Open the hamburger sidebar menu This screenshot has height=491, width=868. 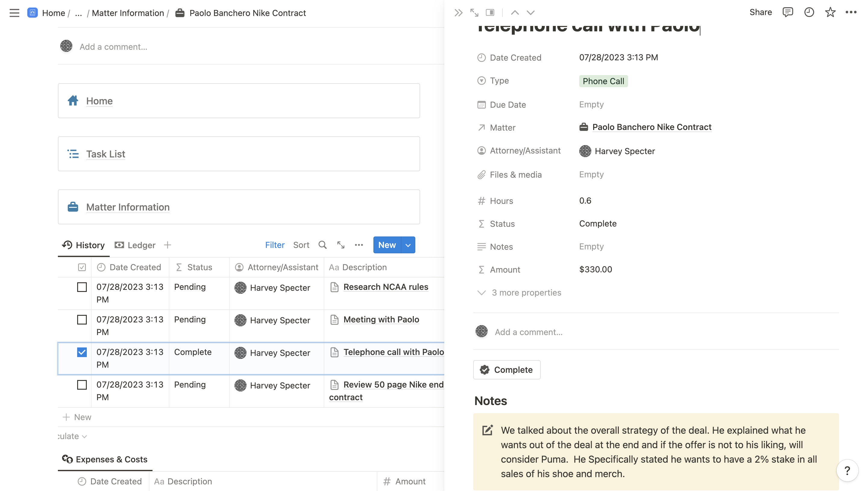click(14, 13)
